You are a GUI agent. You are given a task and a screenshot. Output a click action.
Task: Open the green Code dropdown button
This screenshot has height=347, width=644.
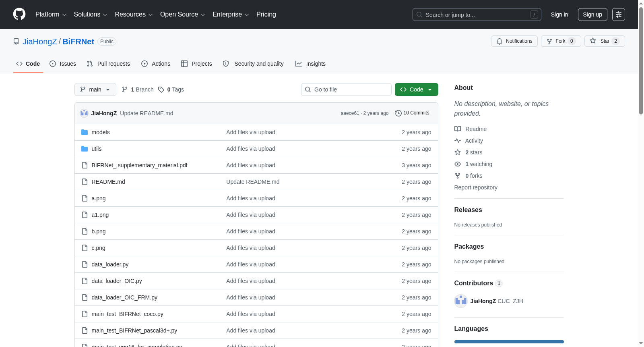coord(417,89)
